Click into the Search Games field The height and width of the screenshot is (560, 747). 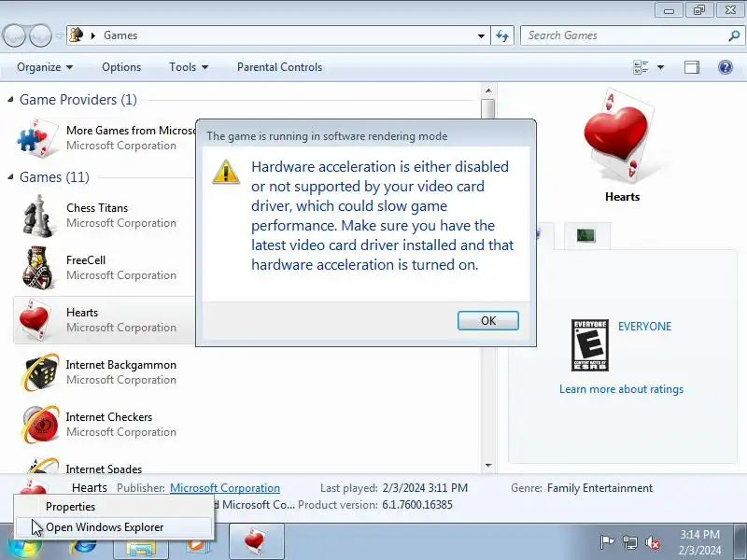624,35
